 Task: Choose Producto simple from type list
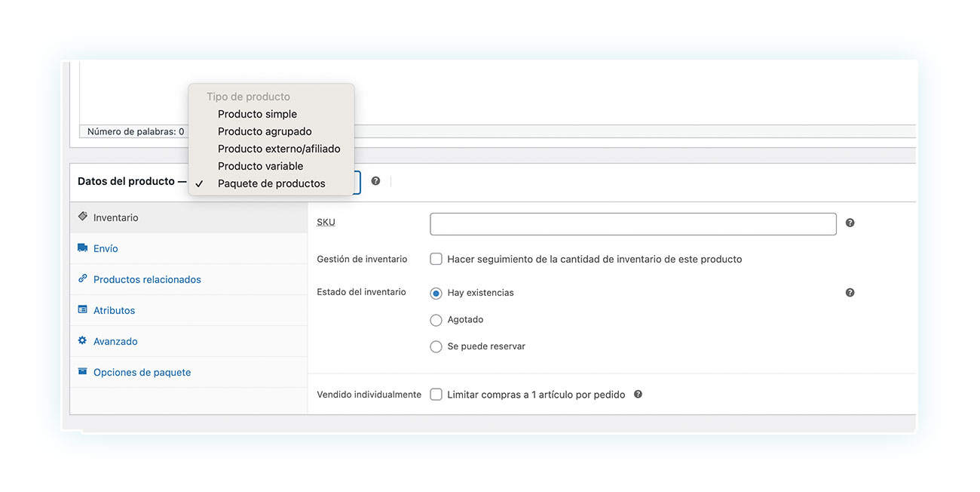(271, 114)
